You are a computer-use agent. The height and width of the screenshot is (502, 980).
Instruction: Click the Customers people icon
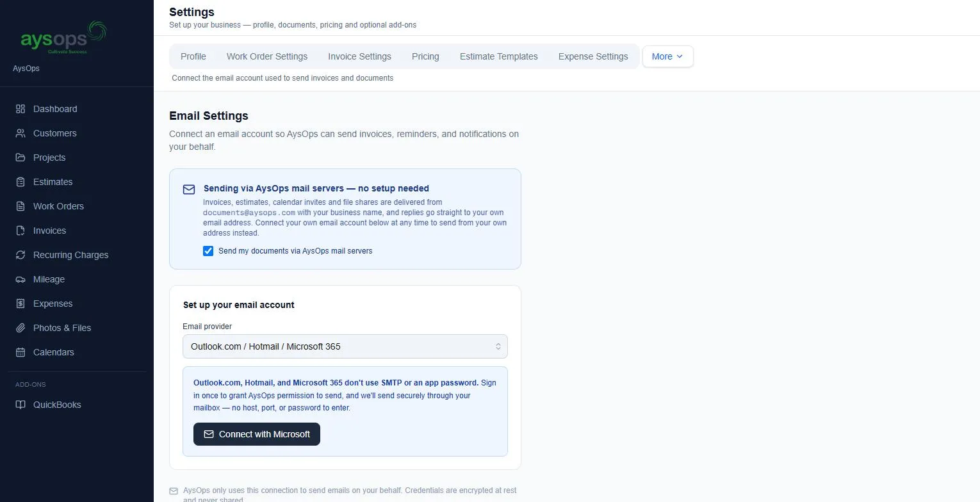20,133
